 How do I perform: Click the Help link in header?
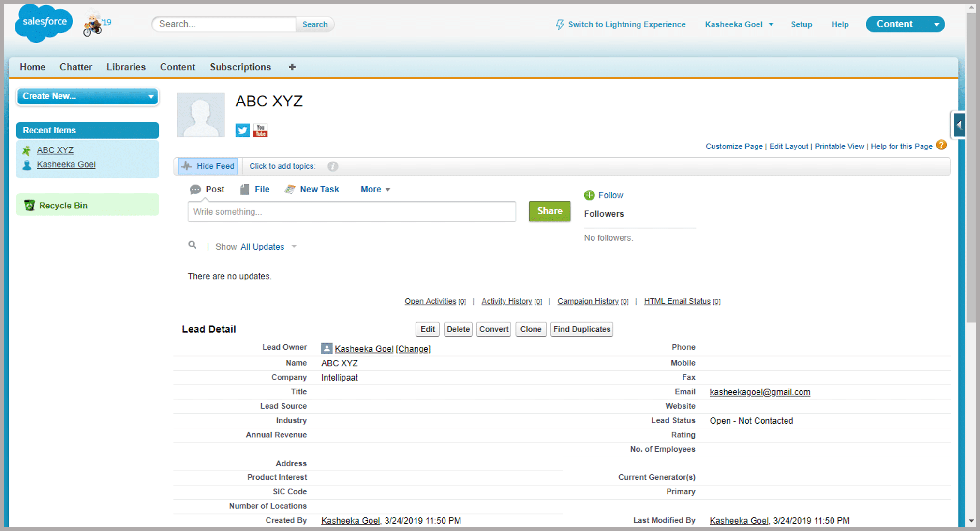tap(840, 25)
